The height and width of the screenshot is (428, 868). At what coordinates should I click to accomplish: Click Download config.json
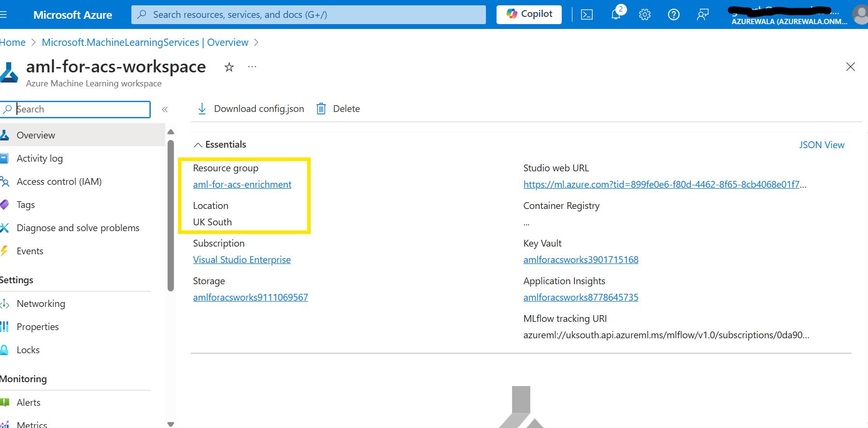click(251, 109)
